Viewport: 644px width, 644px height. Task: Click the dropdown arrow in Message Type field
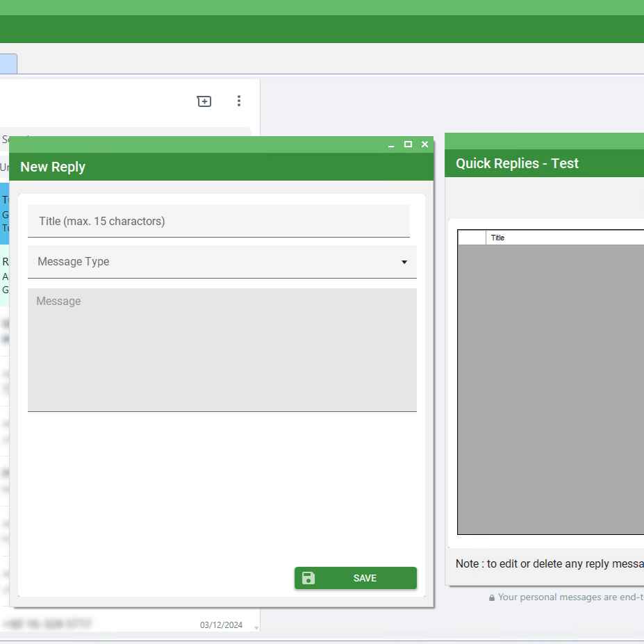[404, 263]
